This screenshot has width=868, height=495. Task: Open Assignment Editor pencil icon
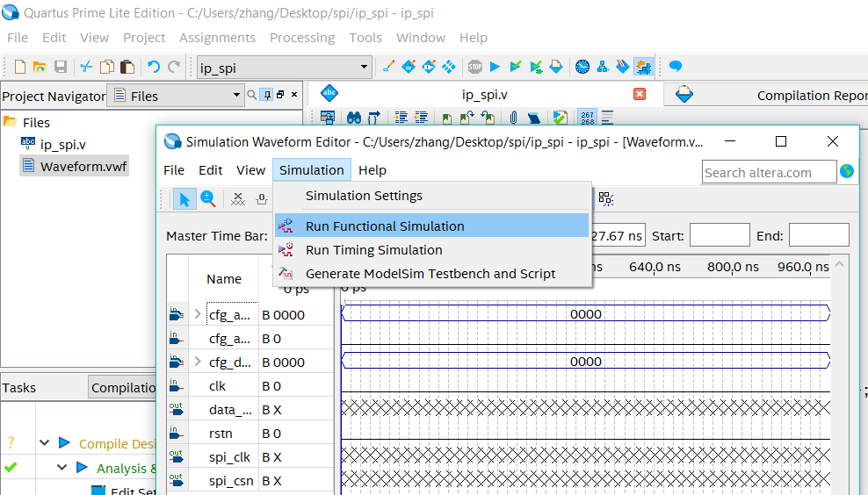point(388,67)
